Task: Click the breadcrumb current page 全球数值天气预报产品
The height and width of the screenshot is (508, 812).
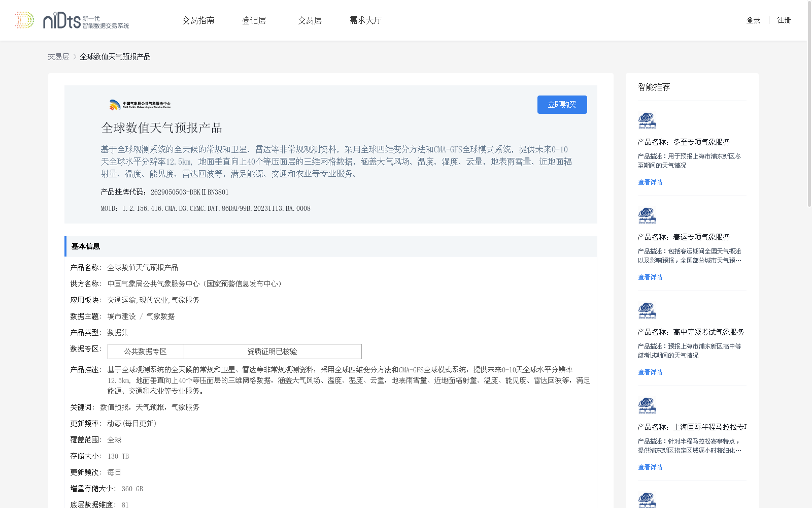Action: pyautogui.click(x=115, y=57)
